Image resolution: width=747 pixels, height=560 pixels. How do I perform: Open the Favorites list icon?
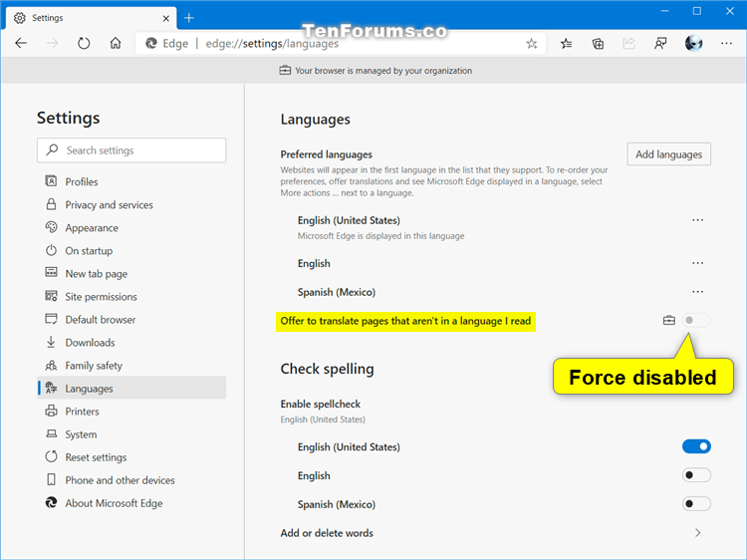coord(566,44)
